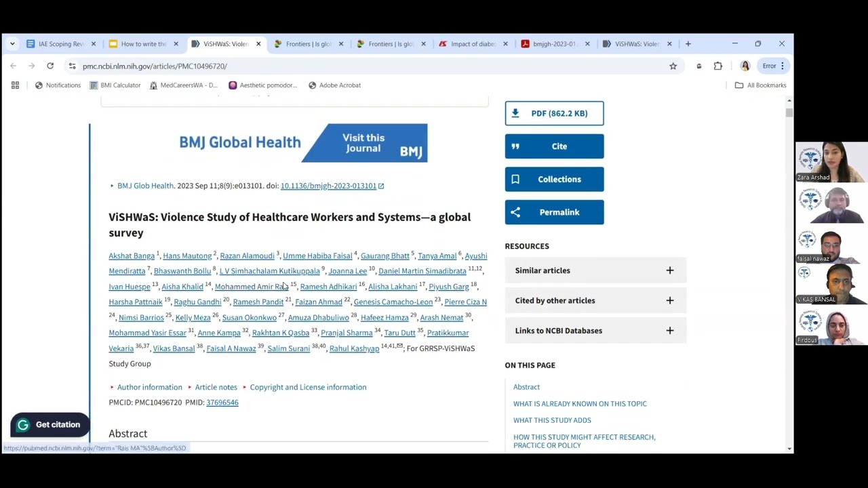The image size is (868, 488).
Task: Click the site info icon in address bar
Action: click(x=72, y=66)
